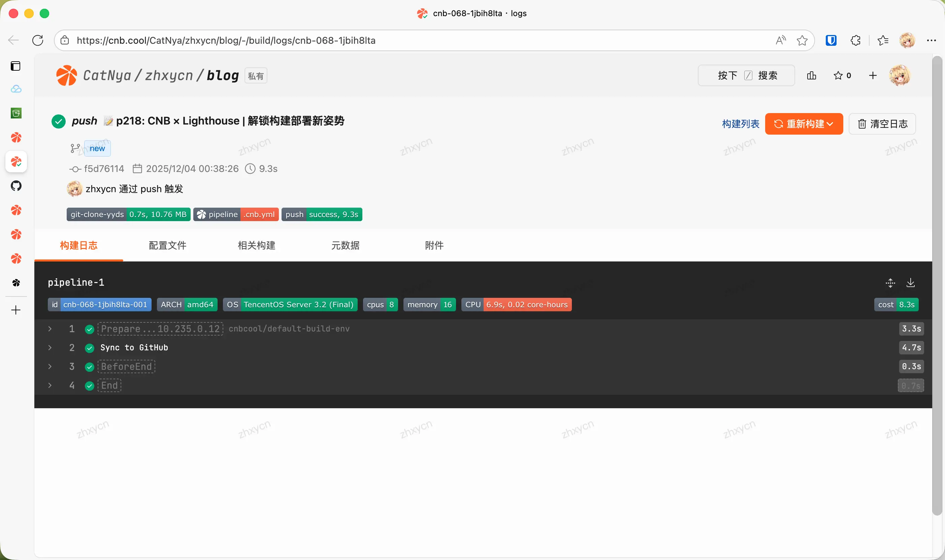
Task: Download the pipeline-1 log
Action: [x=910, y=283]
